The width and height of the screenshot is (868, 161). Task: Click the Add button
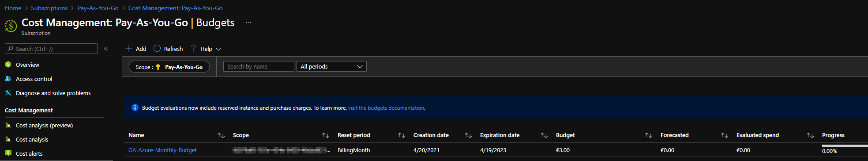(x=136, y=49)
